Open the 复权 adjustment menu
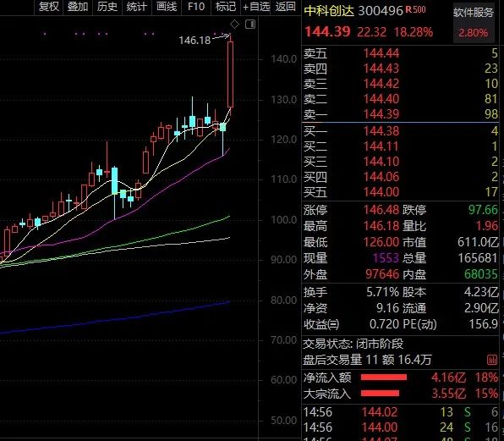The height and width of the screenshot is (441, 504). click(x=49, y=7)
